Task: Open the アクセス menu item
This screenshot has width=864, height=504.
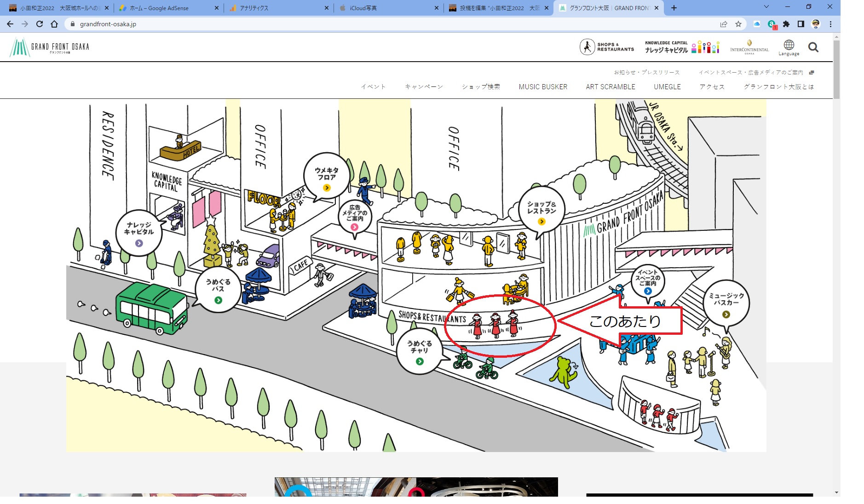Action: click(x=712, y=87)
